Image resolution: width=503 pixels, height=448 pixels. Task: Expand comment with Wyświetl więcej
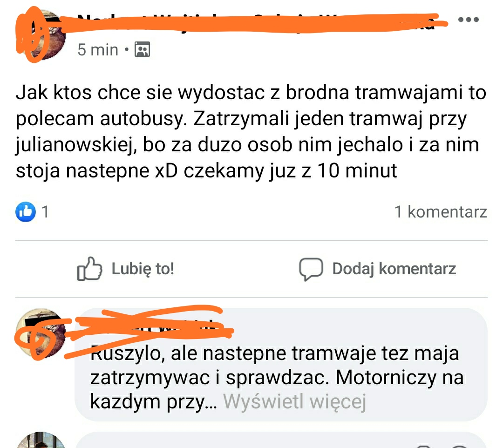[x=294, y=401]
